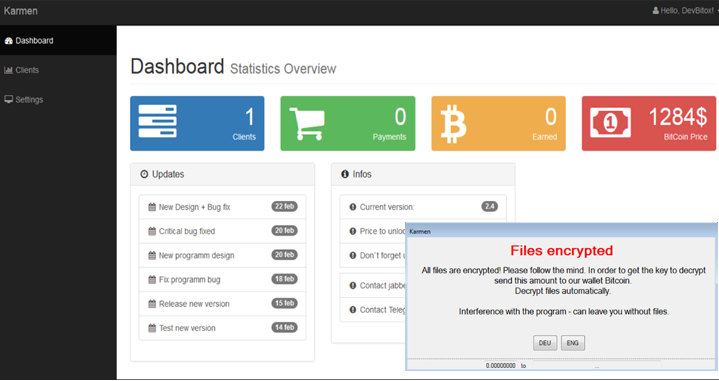Select the Critical bug fixed update
The height and width of the screenshot is (381, 719).
tap(222, 231)
